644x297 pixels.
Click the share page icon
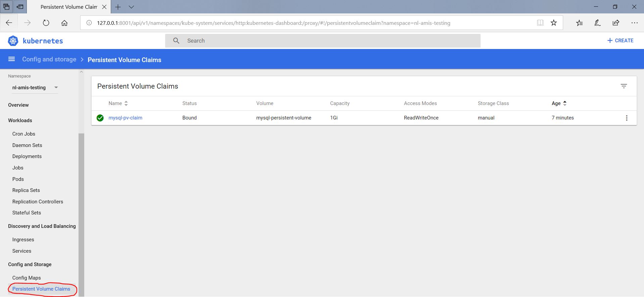[x=615, y=23]
